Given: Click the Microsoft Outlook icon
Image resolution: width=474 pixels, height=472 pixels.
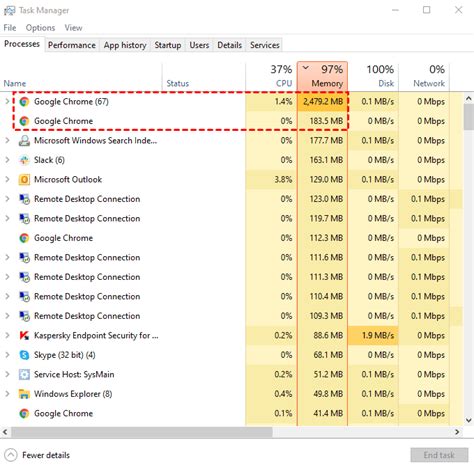Looking at the screenshot, I should (24, 180).
